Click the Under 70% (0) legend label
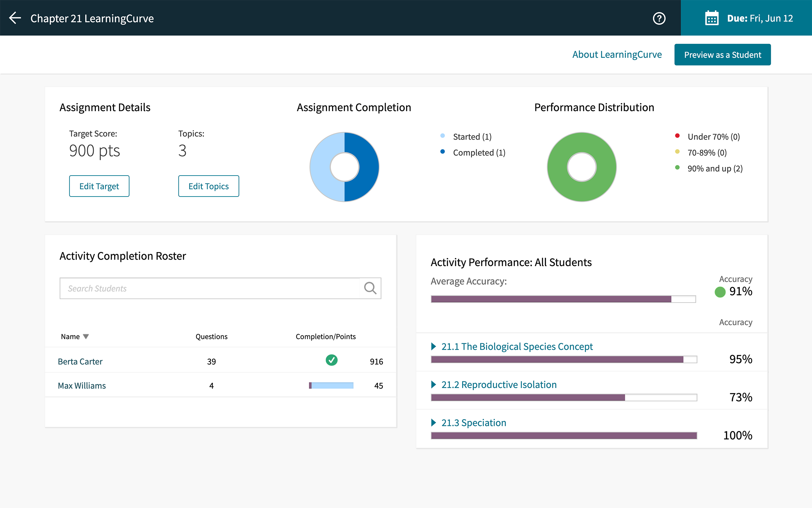The height and width of the screenshot is (508, 812). click(x=714, y=137)
